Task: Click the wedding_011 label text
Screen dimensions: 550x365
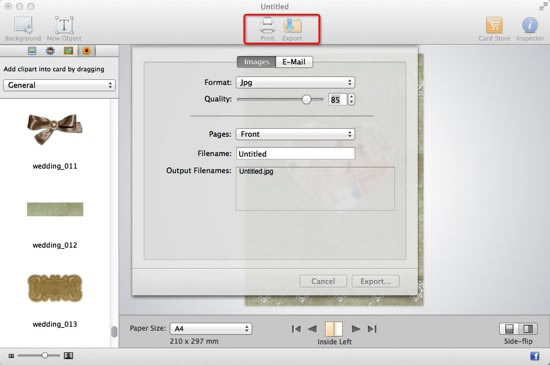Action: (x=55, y=166)
